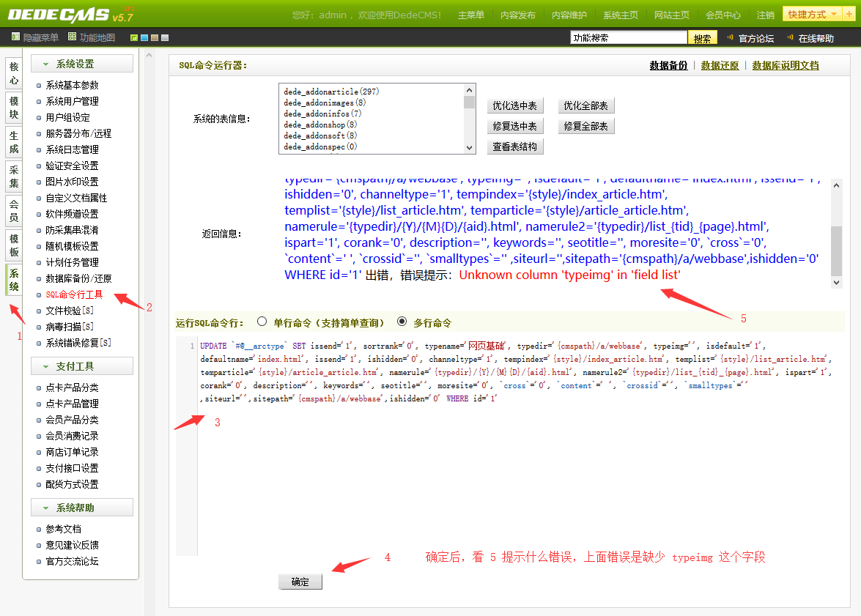The height and width of the screenshot is (616, 861).
Task: Select the 单行命令 radio option
Action: click(262, 322)
